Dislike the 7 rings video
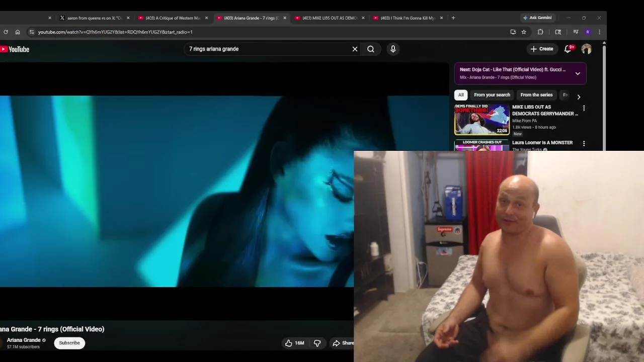 click(317, 343)
